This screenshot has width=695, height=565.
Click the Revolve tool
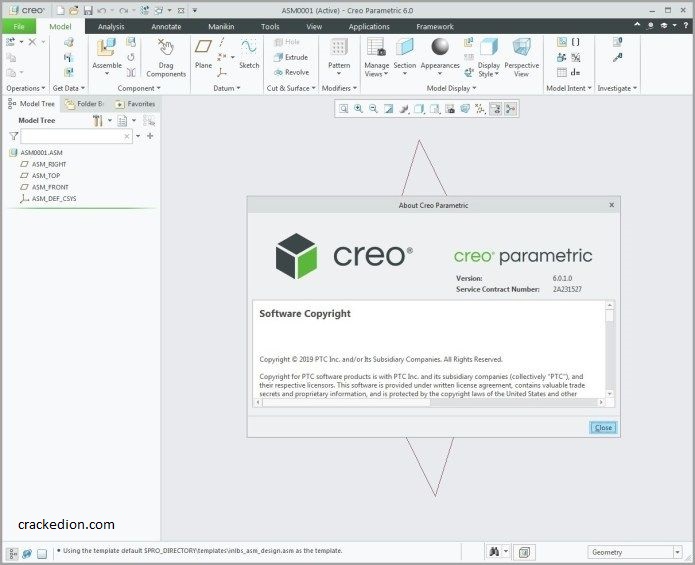coord(291,72)
